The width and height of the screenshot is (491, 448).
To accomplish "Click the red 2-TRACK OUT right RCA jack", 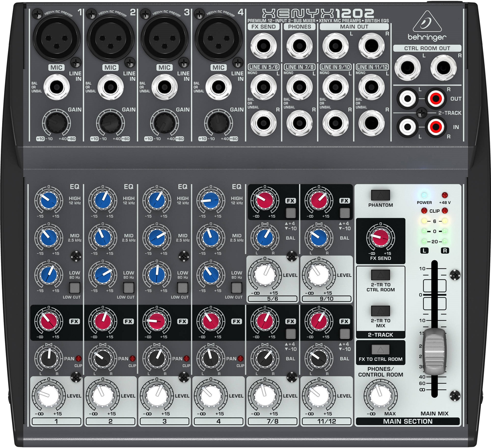I will [x=436, y=99].
